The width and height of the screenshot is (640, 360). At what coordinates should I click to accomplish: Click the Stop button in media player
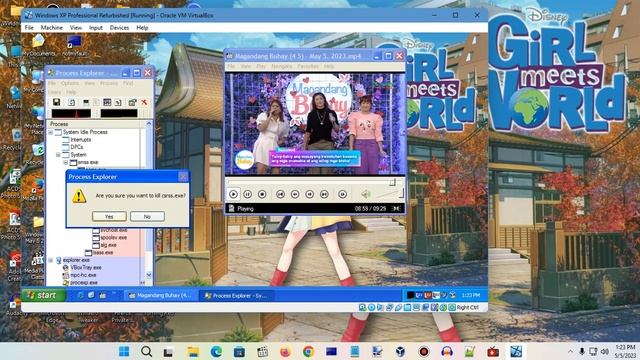[262, 194]
